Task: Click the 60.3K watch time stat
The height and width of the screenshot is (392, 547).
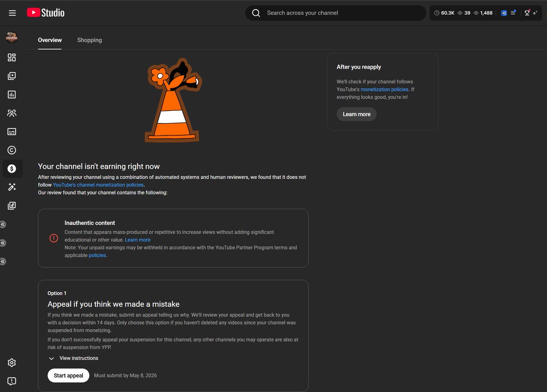Action: (444, 13)
